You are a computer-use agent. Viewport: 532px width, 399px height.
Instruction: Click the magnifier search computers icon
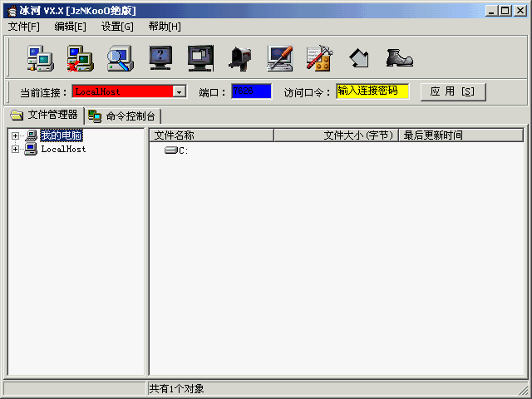pos(121,57)
